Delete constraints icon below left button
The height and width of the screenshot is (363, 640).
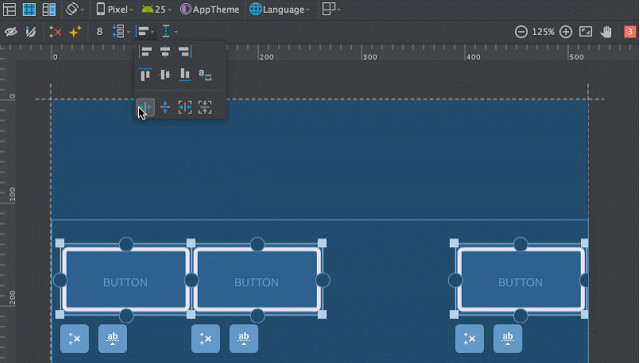(74, 339)
